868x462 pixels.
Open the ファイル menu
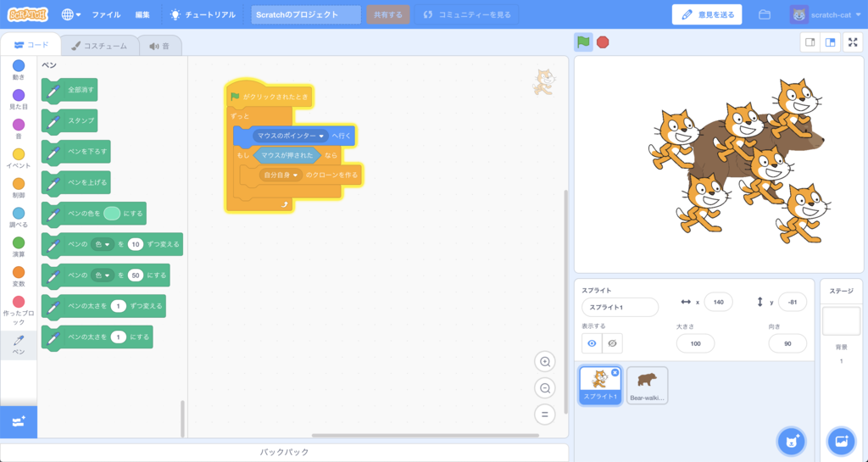click(x=106, y=14)
